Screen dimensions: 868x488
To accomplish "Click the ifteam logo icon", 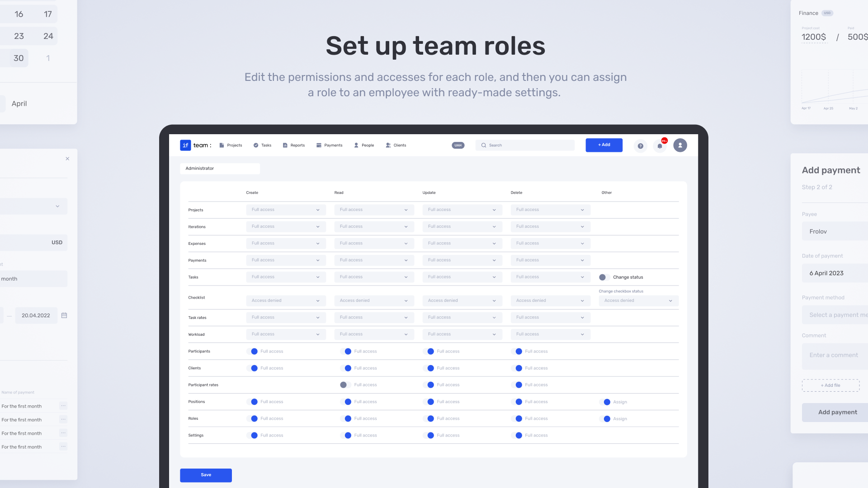I will (x=185, y=145).
